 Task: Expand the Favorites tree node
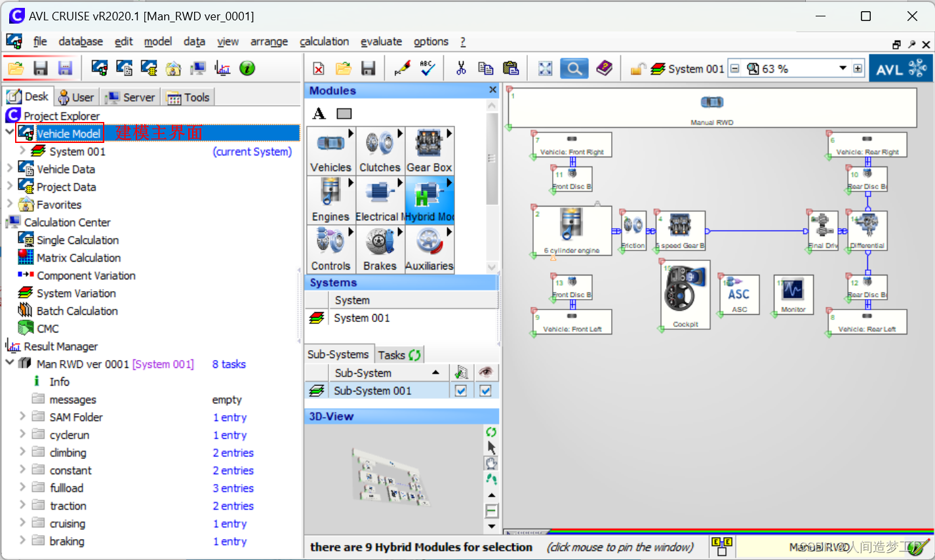[x=10, y=204]
